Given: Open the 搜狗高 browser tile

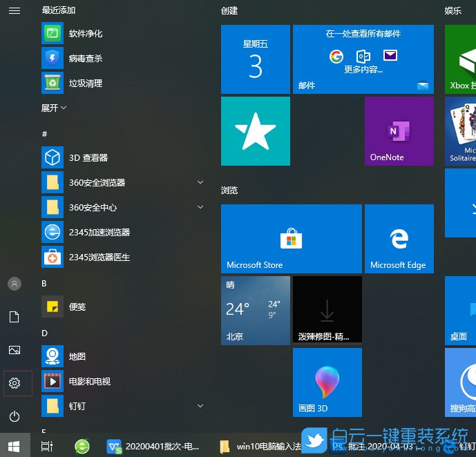Looking at the screenshot, I should [461, 382].
